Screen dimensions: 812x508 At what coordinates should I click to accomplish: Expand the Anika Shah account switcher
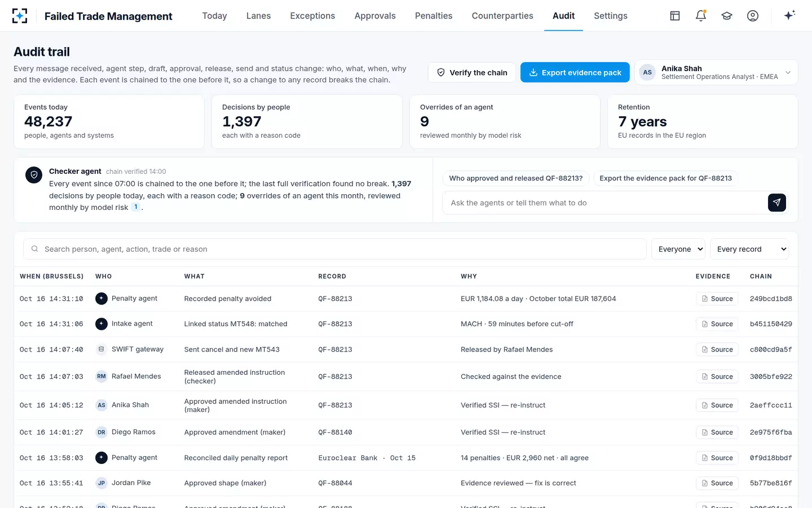point(716,72)
